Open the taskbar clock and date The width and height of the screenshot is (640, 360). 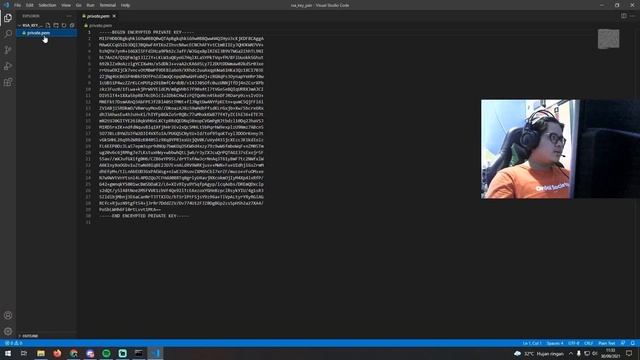611,353
